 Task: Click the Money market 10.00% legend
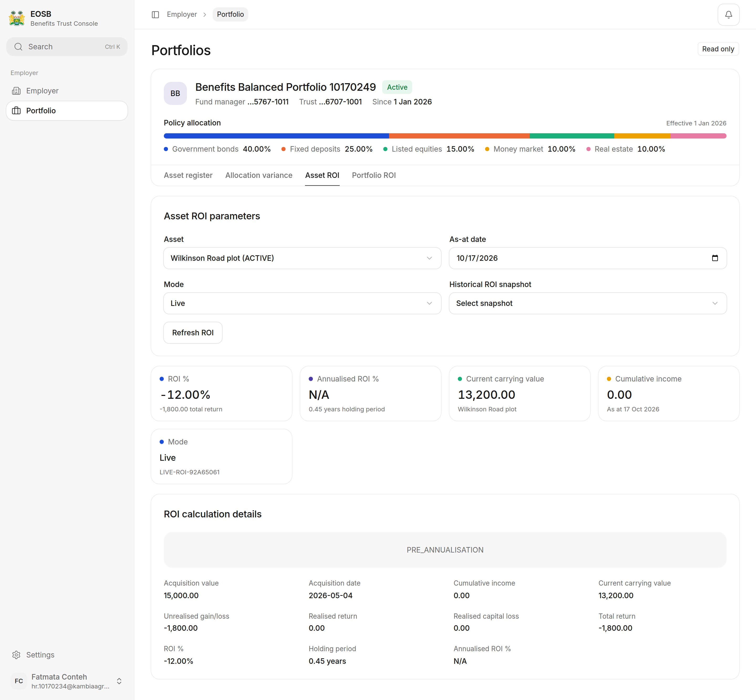click(x=530, y=149)
